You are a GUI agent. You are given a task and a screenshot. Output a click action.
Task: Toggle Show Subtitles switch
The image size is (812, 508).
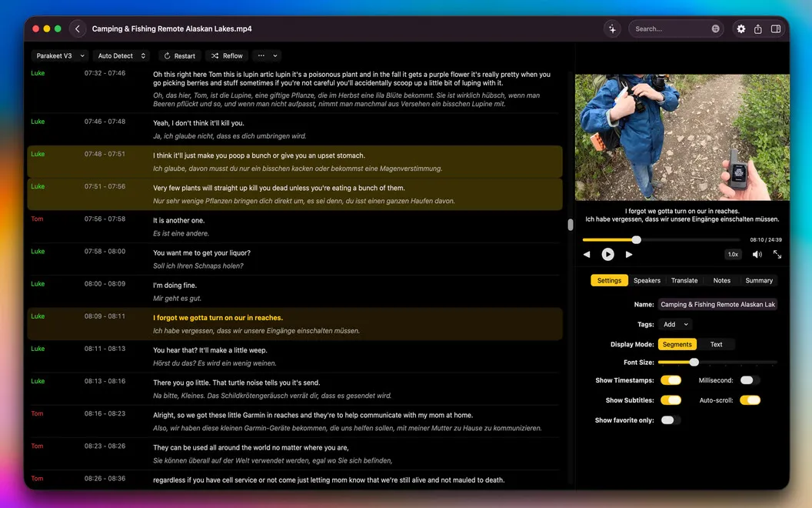tap(671, 400)
